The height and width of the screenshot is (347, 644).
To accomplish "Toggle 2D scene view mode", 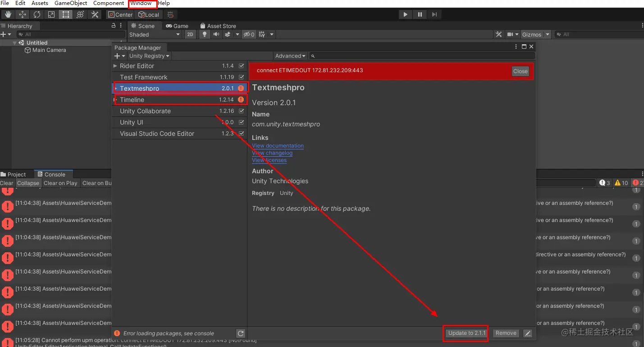I will pyautogui.click(x=190, y=34).
